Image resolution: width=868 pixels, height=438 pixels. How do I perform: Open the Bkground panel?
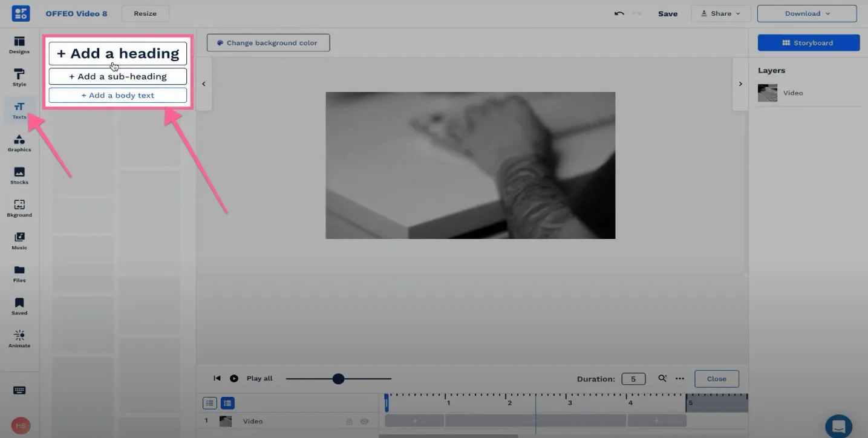pos(19,208)
